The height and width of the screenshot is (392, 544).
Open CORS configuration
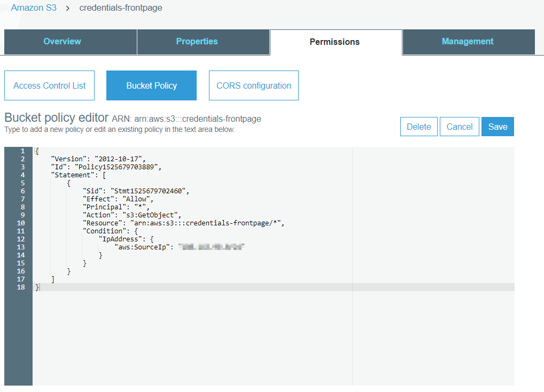(254, 85)
